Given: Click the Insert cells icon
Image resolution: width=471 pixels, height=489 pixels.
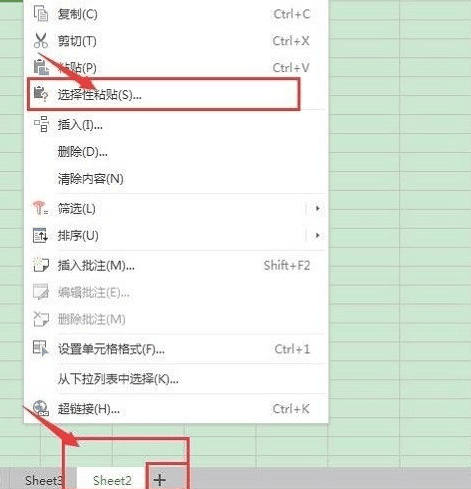Looking at the screenshot, I should click(x=41, y=124).
